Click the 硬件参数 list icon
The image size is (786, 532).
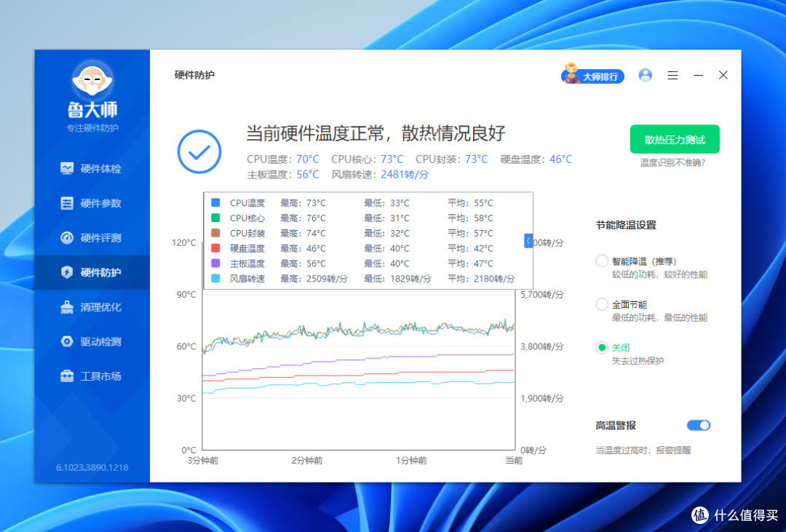click(67, 203)
